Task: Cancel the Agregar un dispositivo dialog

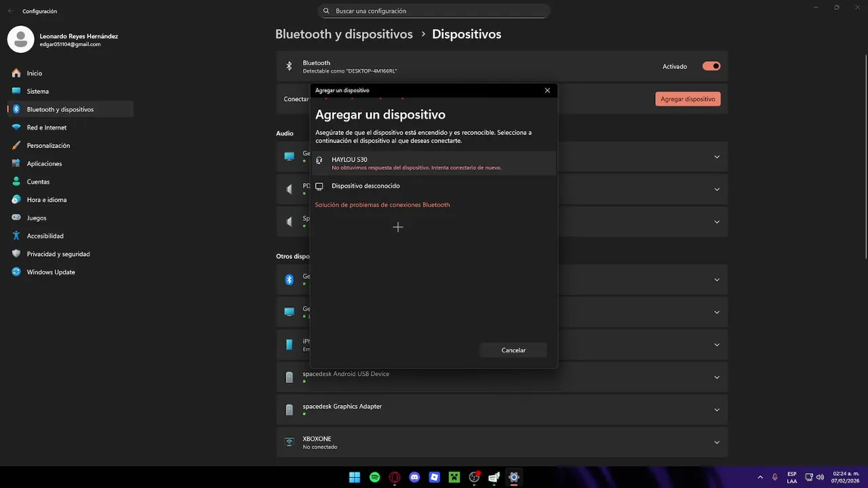Action: (513, 350)
